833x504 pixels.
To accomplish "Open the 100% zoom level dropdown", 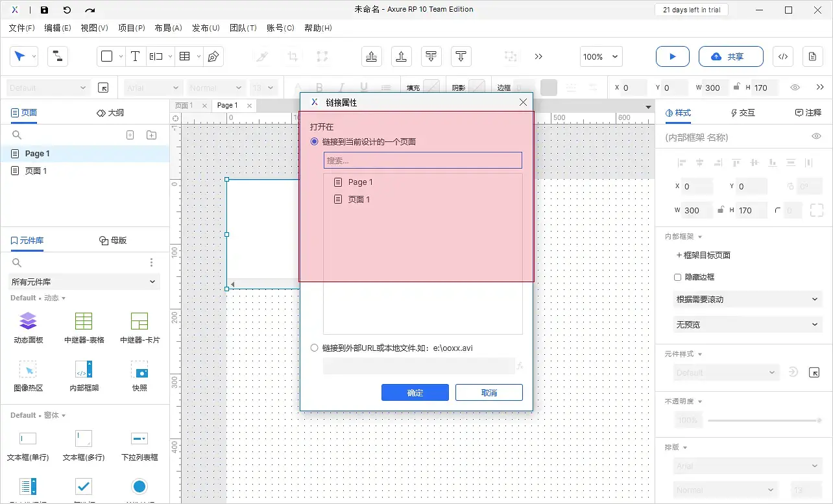I will point(600,56).
